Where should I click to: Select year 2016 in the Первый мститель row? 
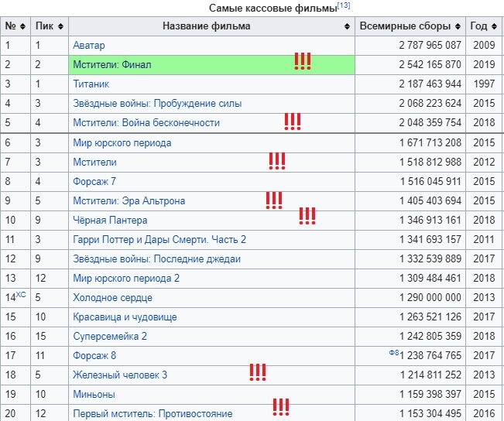(484, 413)
